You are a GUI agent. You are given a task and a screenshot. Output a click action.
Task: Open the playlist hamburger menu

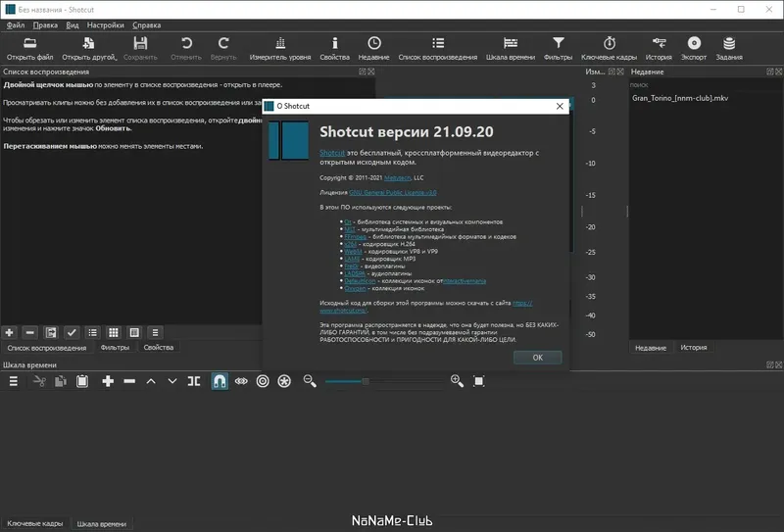point(155,332)
